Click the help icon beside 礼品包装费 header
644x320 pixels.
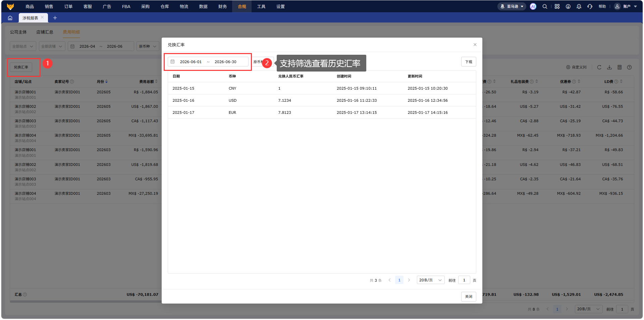[532, 82]
